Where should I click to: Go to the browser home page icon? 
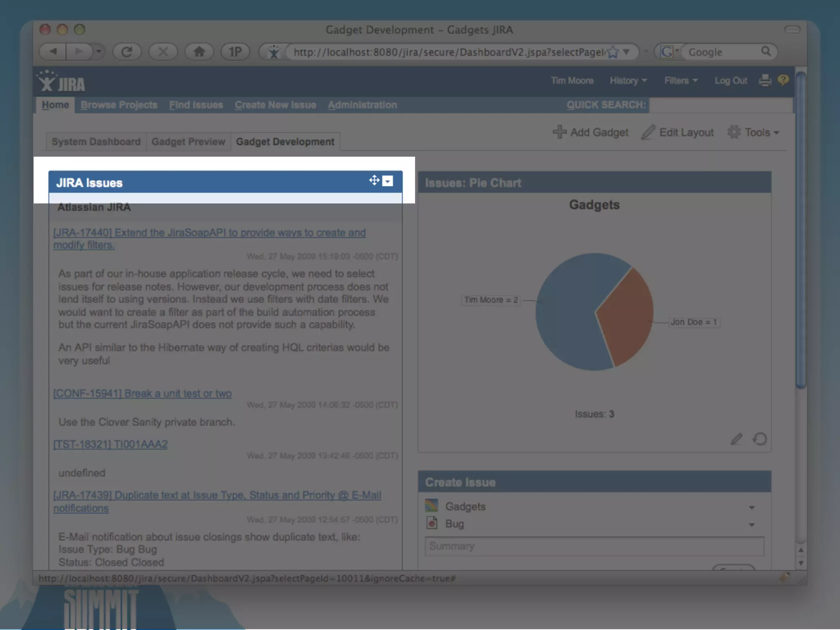tap(199, 52)
